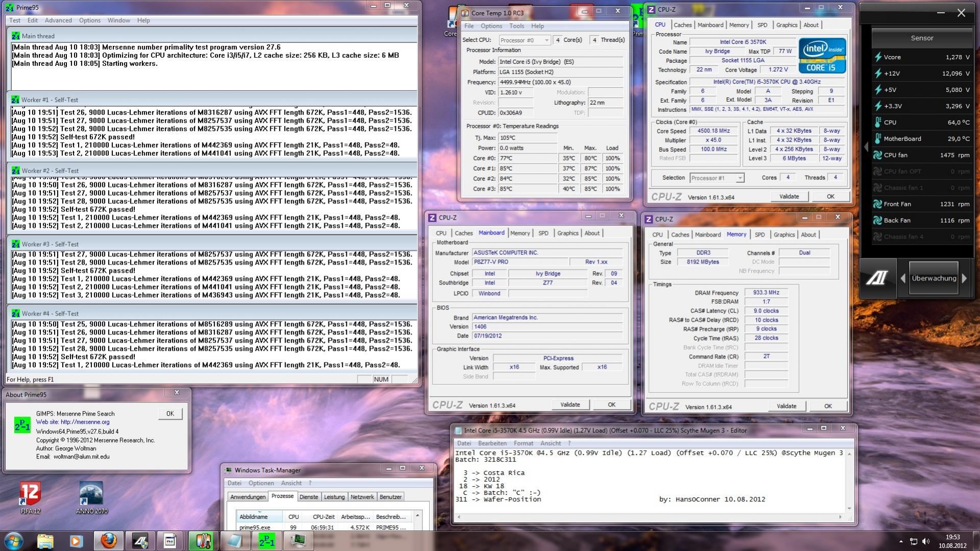Click Validate in the CPU-Z Mainboard window
980x551 pixels.
coord(570,404)
